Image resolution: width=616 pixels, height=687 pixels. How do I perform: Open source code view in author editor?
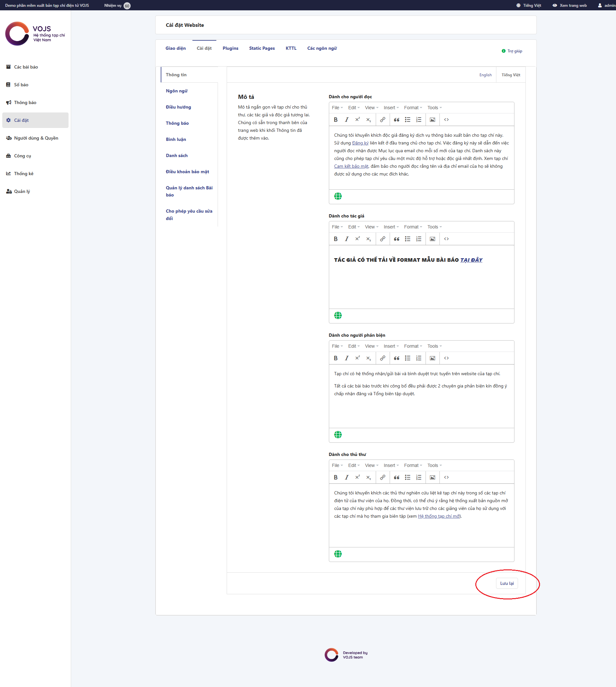coord(446,239)
